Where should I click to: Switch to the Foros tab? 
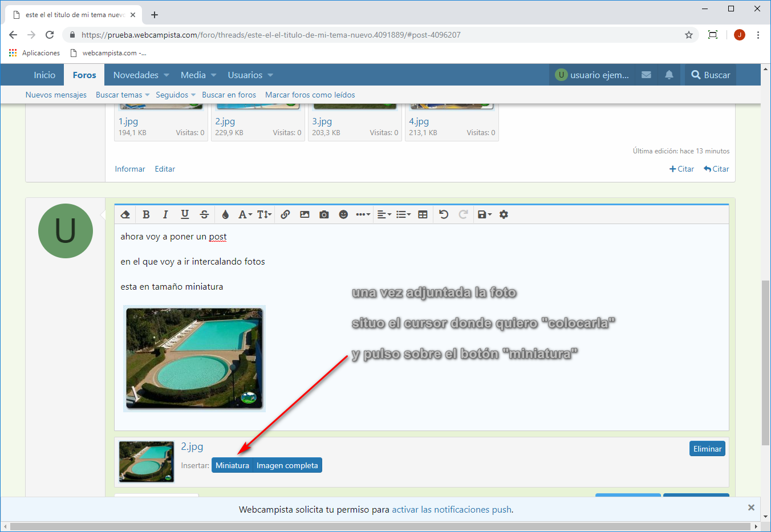[x=84, y=75]
